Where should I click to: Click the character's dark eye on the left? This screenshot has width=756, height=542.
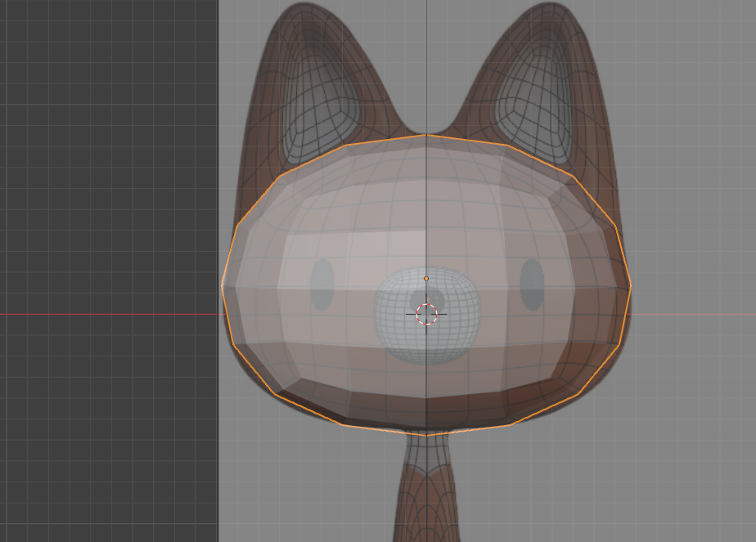(x=322, y=284)
